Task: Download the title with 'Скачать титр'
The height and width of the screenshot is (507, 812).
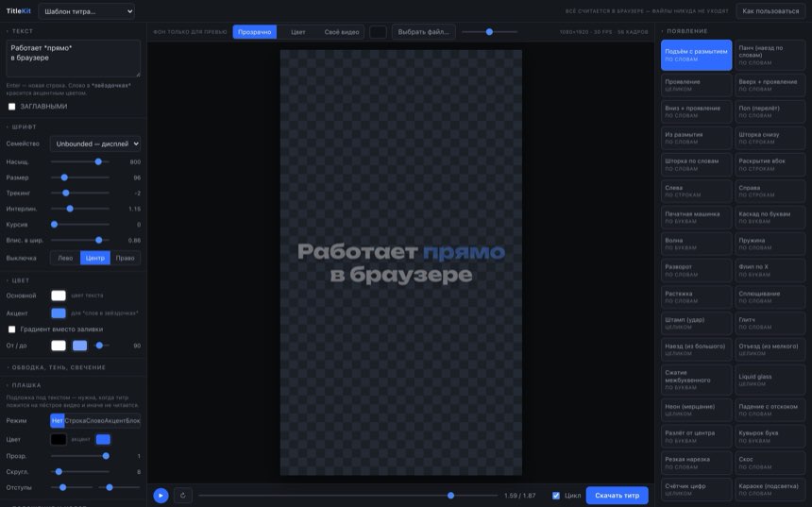Action: point(617,496)
